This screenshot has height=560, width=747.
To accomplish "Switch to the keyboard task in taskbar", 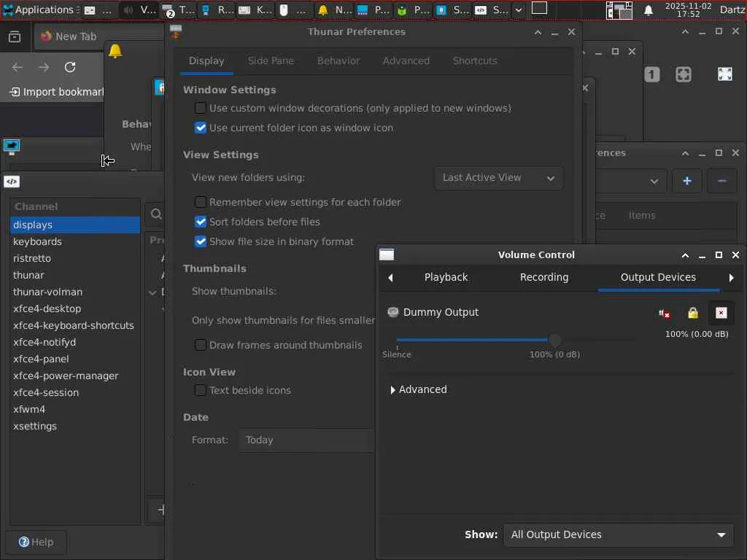I will (x=255, y=10).
